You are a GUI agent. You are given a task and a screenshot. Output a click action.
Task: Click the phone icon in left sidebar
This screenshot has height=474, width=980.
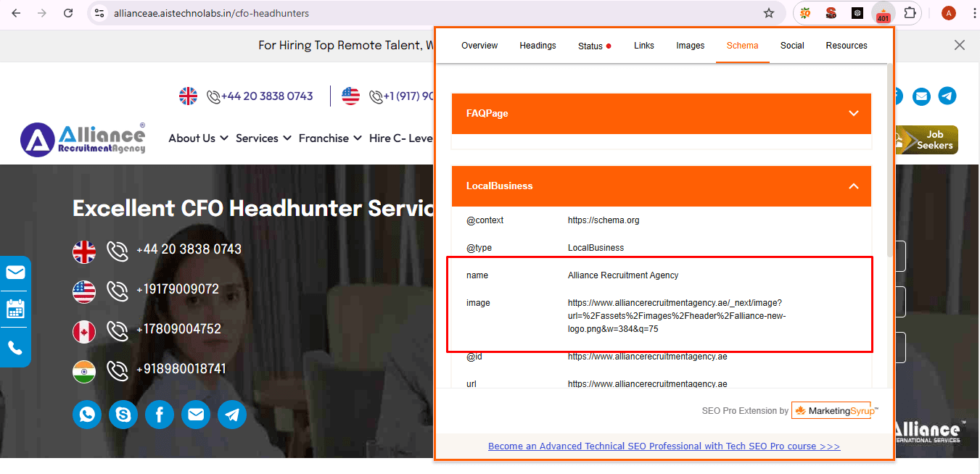pos(15,347)
